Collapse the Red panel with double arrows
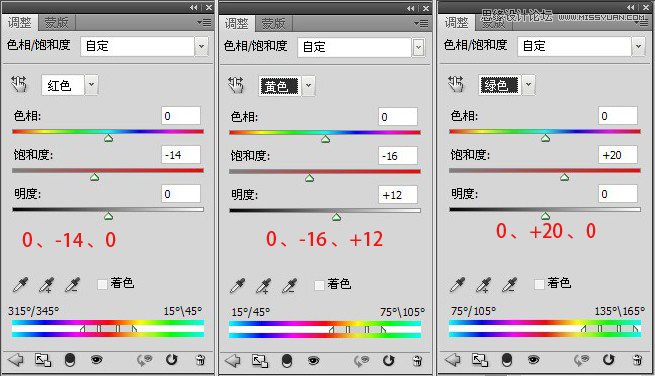Image resolution: width=655 pixels, height=376 pixels. pos(193,8)
